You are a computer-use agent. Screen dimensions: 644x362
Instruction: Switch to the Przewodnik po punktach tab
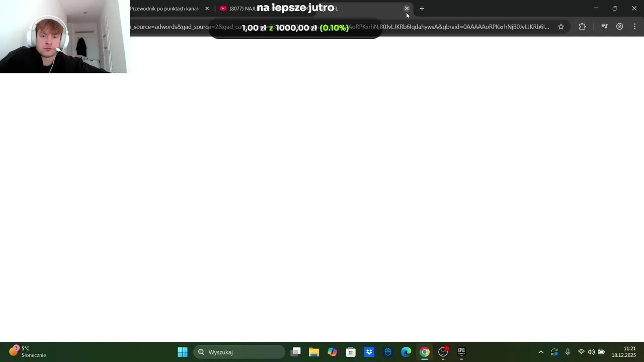click(x=164, y=9)
